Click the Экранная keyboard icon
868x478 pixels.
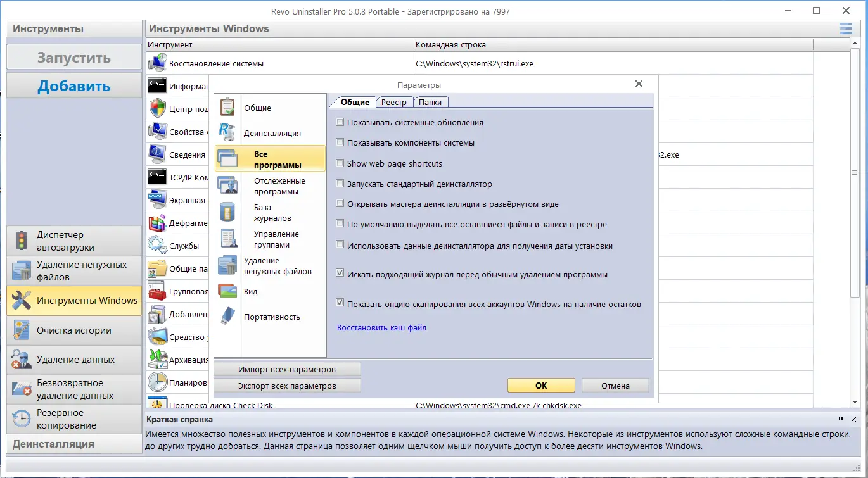tap(157, 200)
